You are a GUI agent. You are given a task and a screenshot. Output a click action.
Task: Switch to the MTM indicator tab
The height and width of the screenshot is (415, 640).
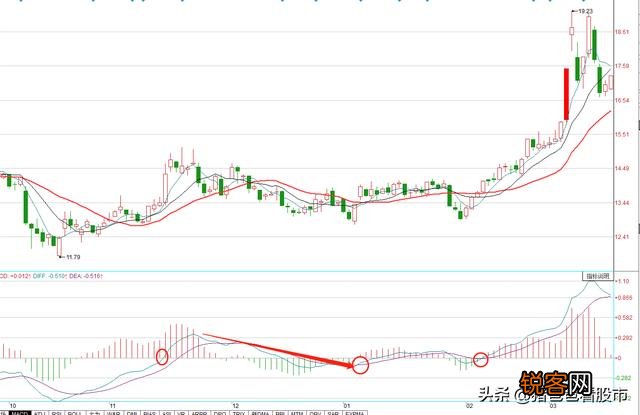[296, 413]
